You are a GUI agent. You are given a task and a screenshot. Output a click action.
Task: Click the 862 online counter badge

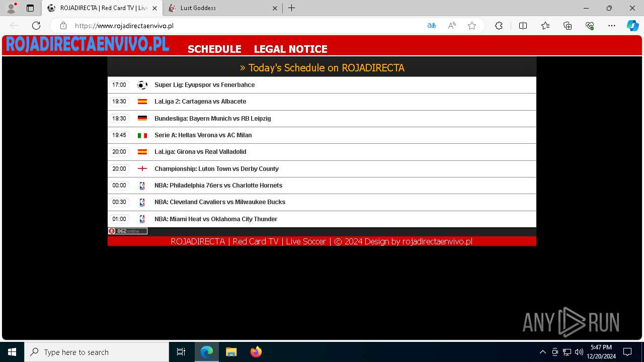pos(128,231)
